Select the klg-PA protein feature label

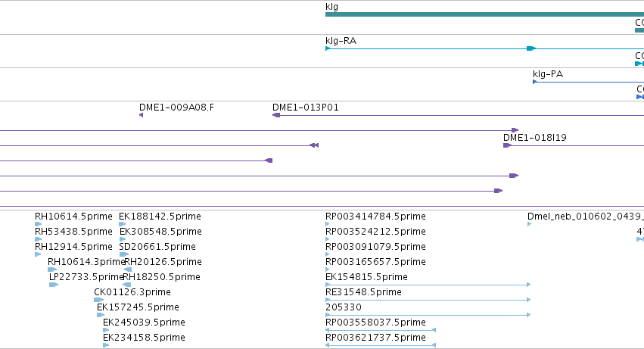click(x=547, y=74)
